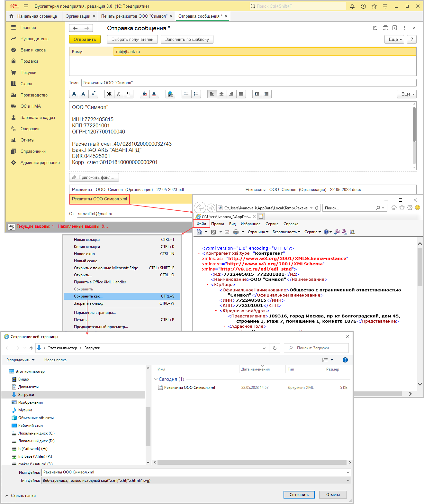Open Избранное menu in Internet Explorer
424x504 pixels.
(250, 224)
